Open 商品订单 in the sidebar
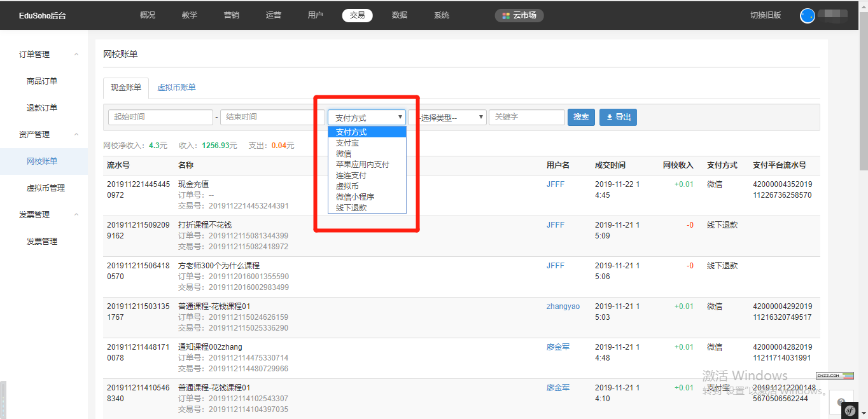Viewport: 868px width, 419px height. [42, 81]
